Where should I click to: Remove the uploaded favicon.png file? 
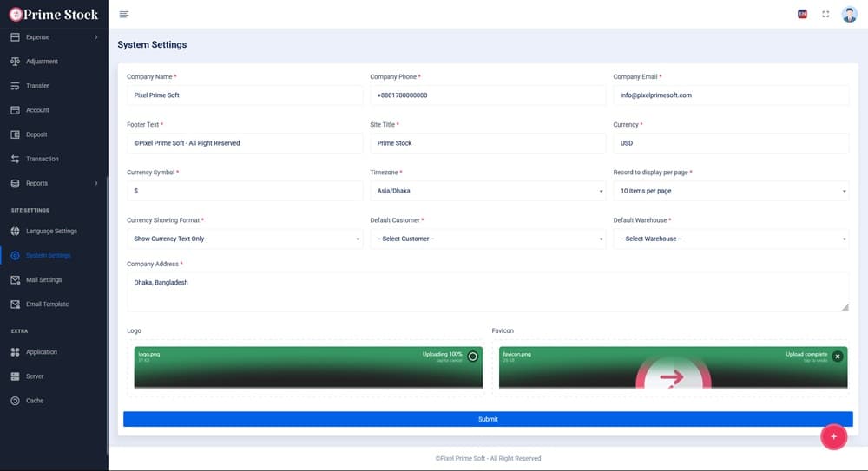838,357
